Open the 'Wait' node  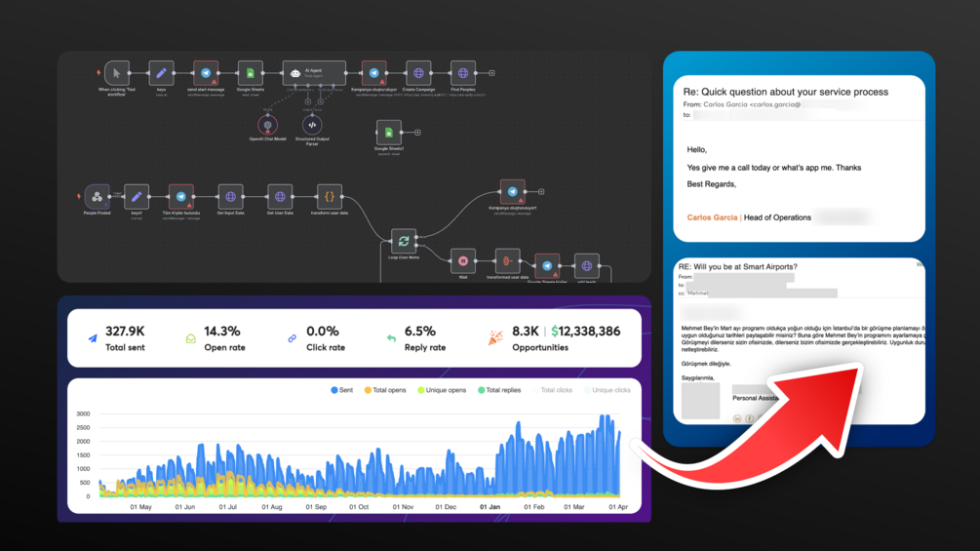coord(463,261)
